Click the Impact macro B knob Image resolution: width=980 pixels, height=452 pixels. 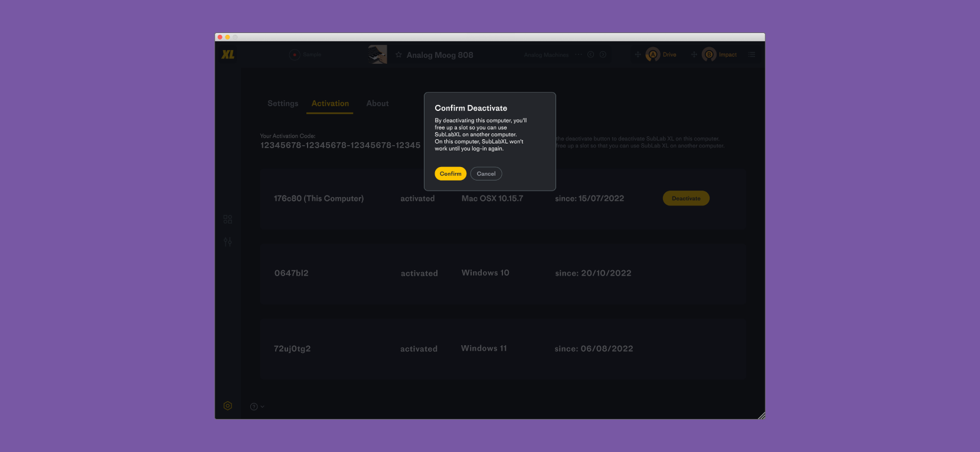pos(709,54)
